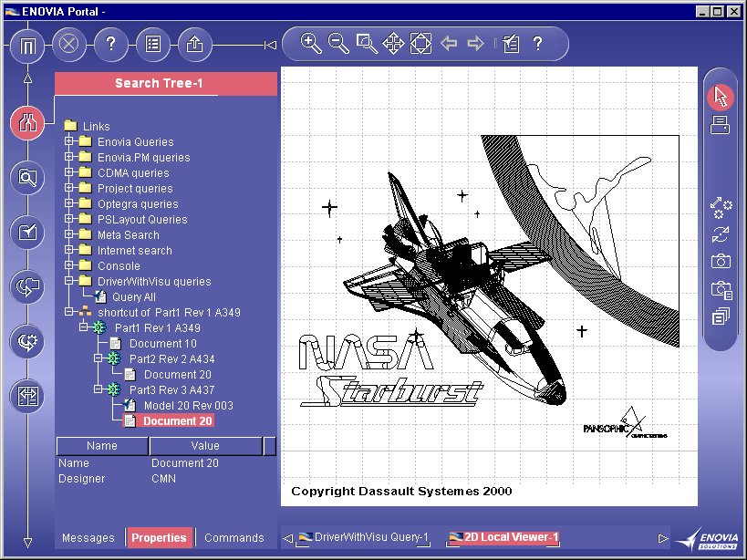Expand the PSLayout Queries folder
Image resolution: width=747 pixels, height=560 pixels.
69,219
